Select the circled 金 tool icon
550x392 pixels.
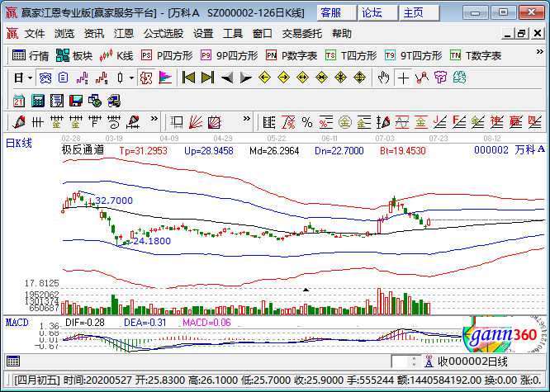click(345, 122)
